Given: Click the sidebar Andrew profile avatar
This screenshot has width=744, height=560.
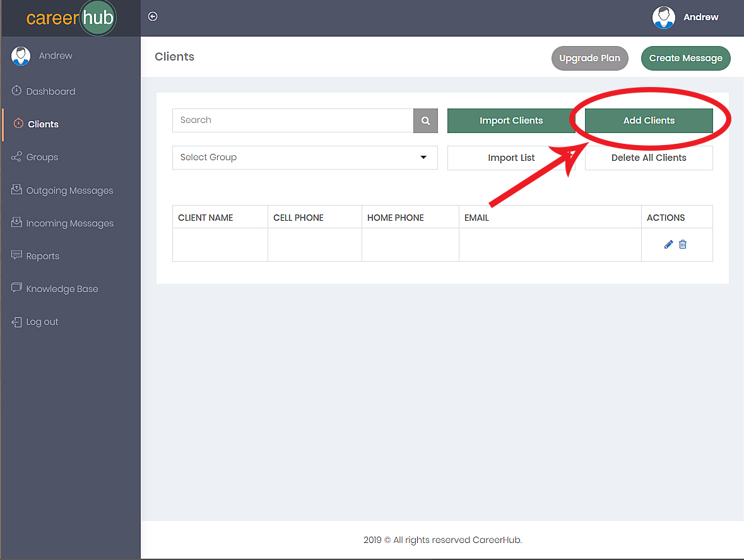Looking at the screenshot, I should 21,56.
